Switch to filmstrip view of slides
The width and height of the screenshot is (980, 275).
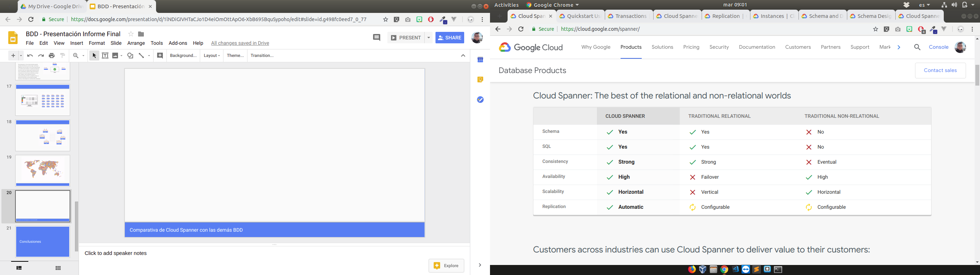(x=19, y=268)
